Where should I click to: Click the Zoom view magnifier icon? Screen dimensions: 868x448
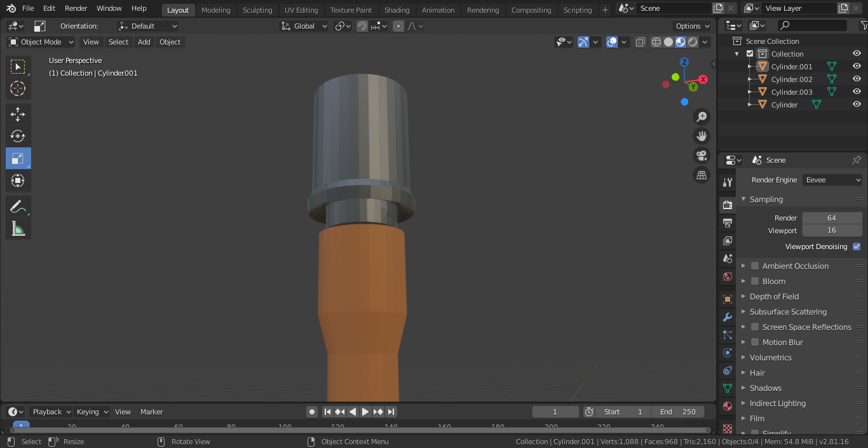pos(702,117)
